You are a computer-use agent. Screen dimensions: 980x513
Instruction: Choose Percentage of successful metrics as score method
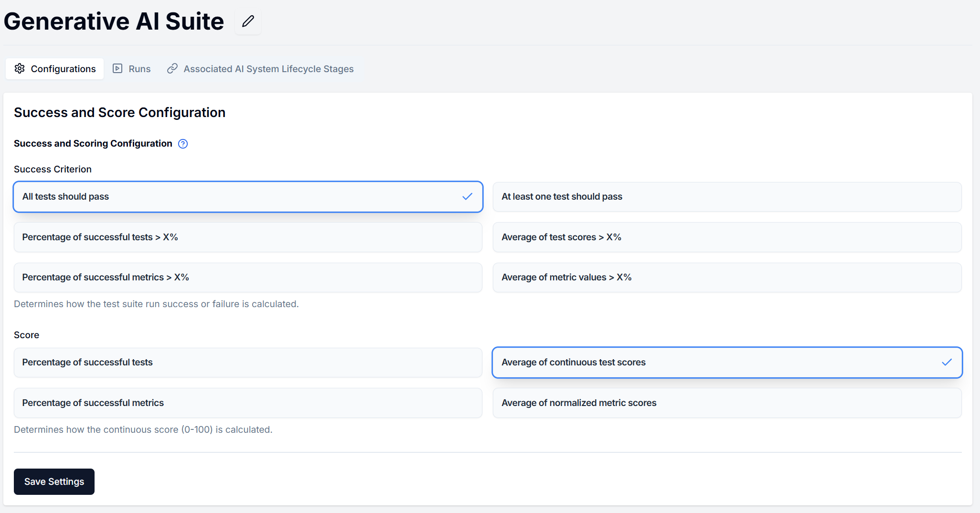point(247,403)
